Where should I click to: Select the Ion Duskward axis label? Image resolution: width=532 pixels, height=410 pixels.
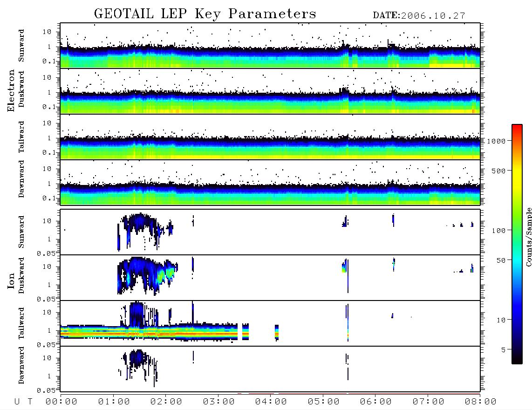[x=21, y=276]
